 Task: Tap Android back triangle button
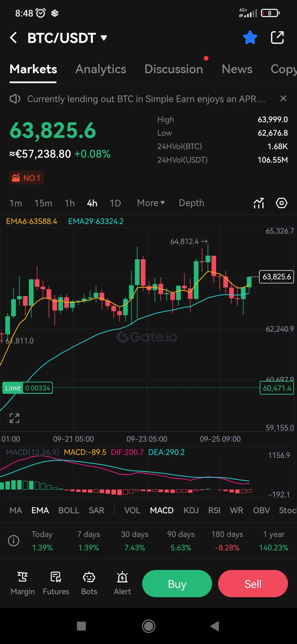(215, 626)
